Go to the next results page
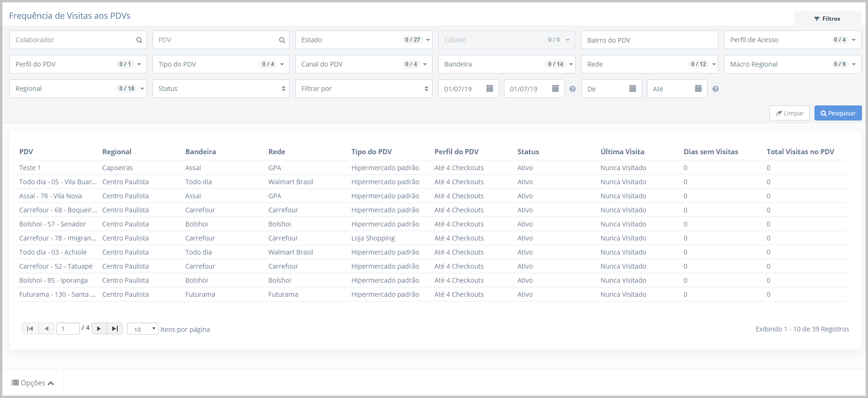Image resolution: width=868 pixels, height=398 pixels. [x=99, y=329]
